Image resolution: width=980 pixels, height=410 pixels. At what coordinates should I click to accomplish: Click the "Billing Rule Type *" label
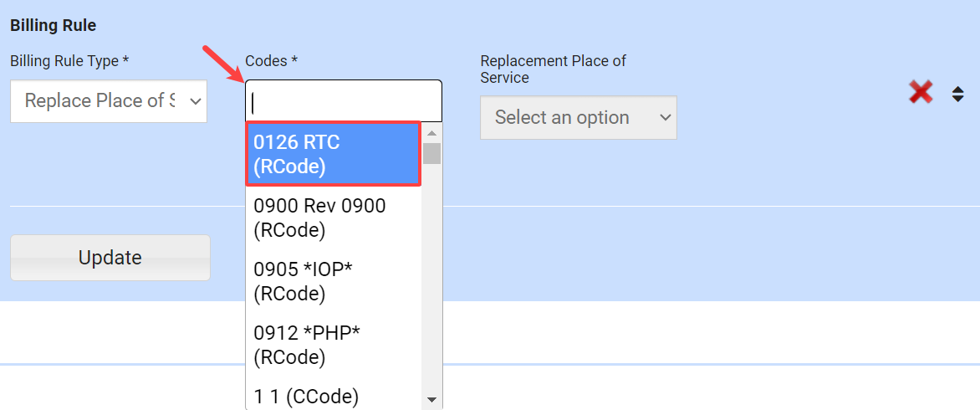pyautogui.click(x=69, y=61)
